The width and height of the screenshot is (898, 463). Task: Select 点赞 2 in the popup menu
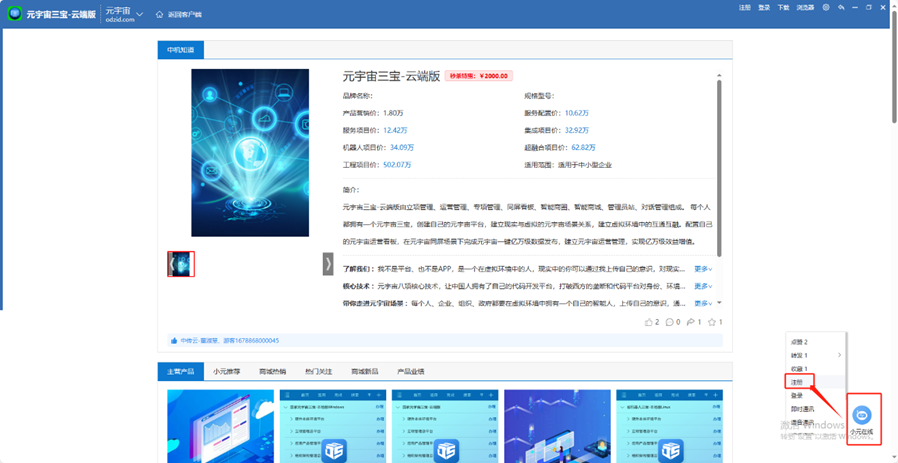click(x=798, y=342)
